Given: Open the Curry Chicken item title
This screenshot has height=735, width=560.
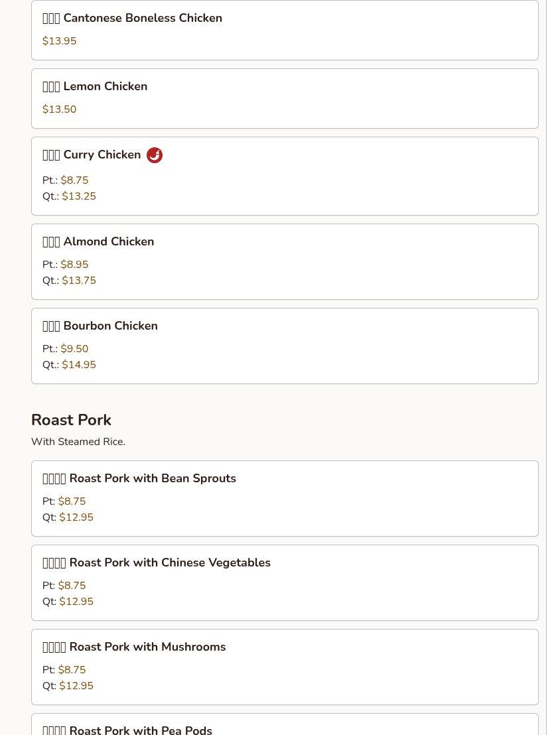Looking at the screenshot, I should point(92,155).
